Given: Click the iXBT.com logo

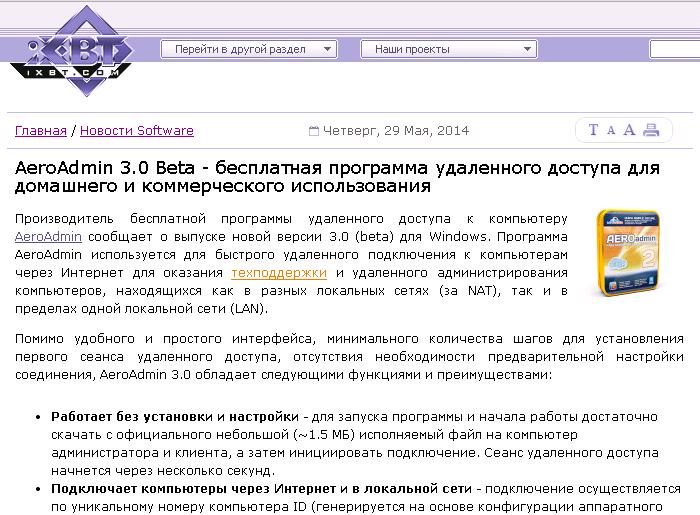Looking at the screenshot, I should (71, 51).
